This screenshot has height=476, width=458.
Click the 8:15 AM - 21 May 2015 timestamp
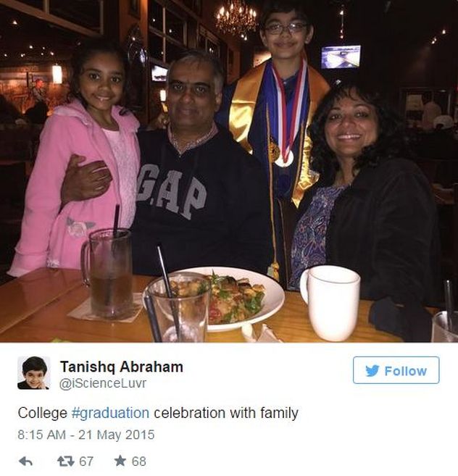(86, 435)
